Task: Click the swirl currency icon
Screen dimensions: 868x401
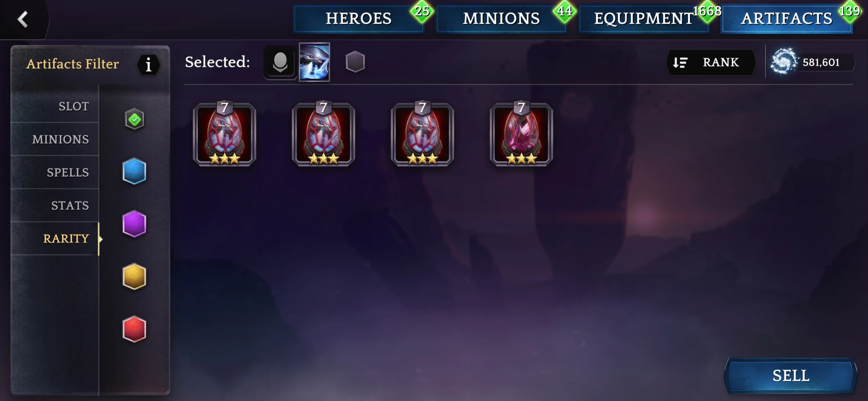Action: pos(783,62)
